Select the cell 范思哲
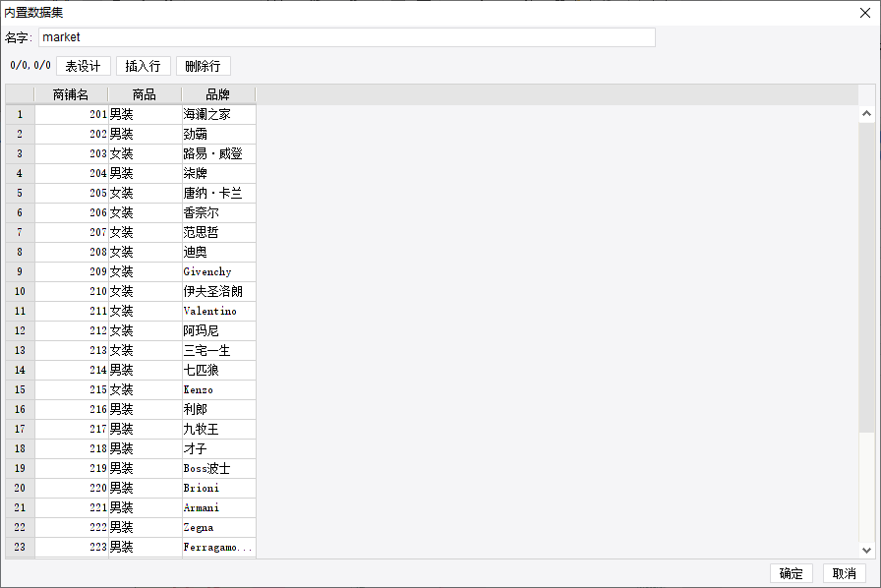 (219, 233)
